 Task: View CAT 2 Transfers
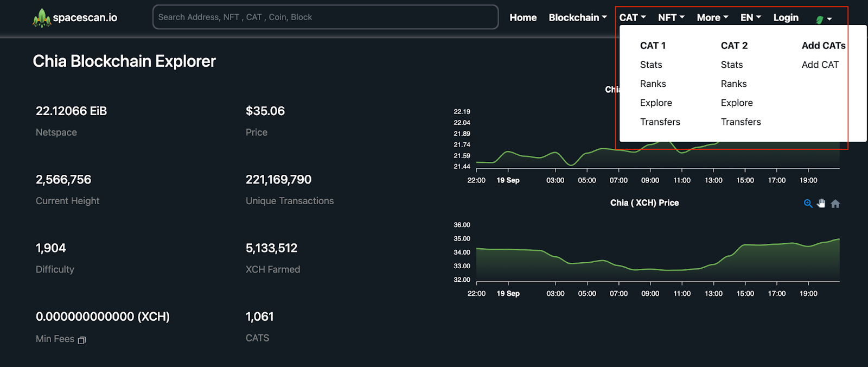[x=741, y=122]
